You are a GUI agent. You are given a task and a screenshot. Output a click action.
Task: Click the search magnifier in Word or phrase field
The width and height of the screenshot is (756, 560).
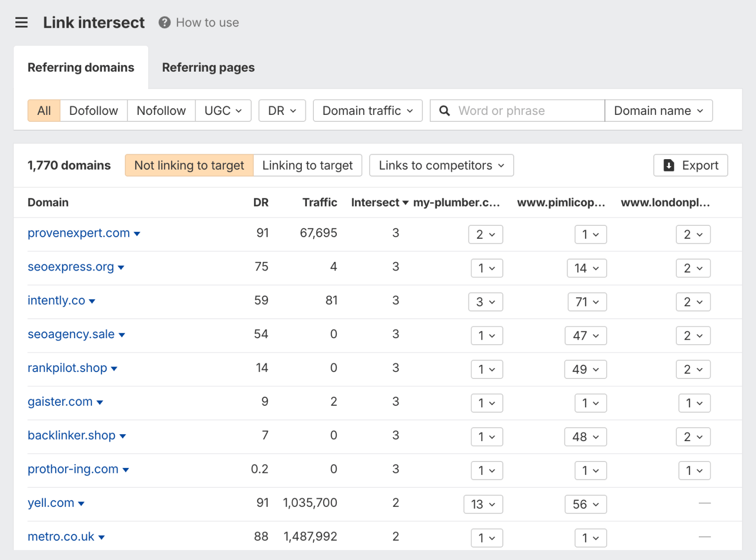444,110
